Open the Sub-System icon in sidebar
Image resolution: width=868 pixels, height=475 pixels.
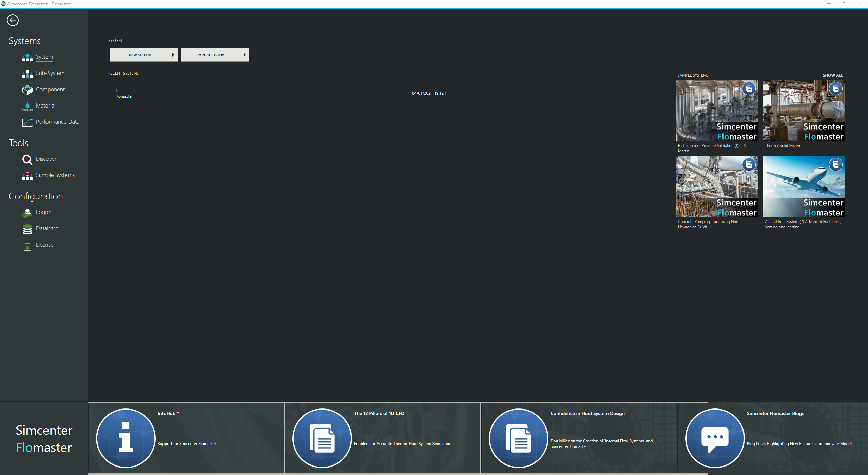tap(27, 74)
